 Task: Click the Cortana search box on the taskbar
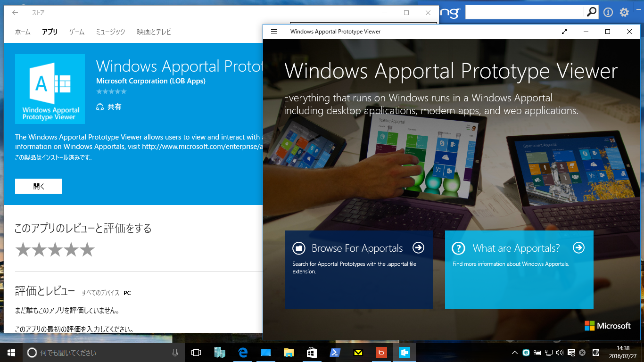point(104,353)
